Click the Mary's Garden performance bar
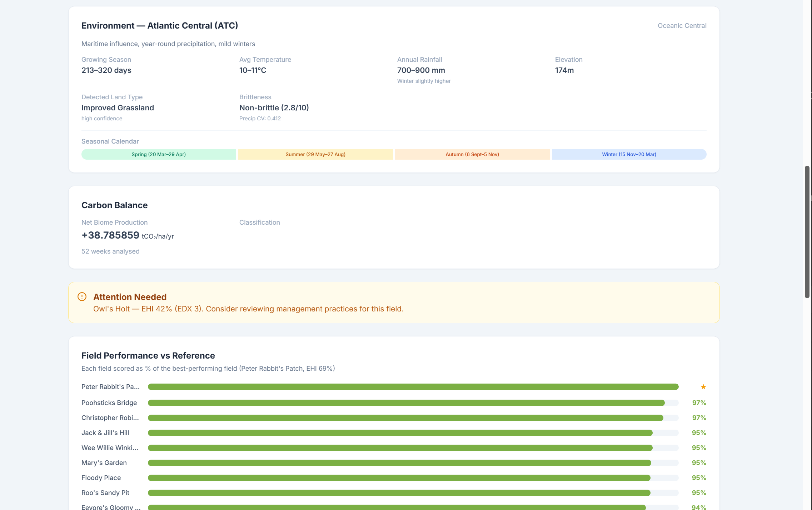This screenshot has height=510, width=812. [413, 463]
